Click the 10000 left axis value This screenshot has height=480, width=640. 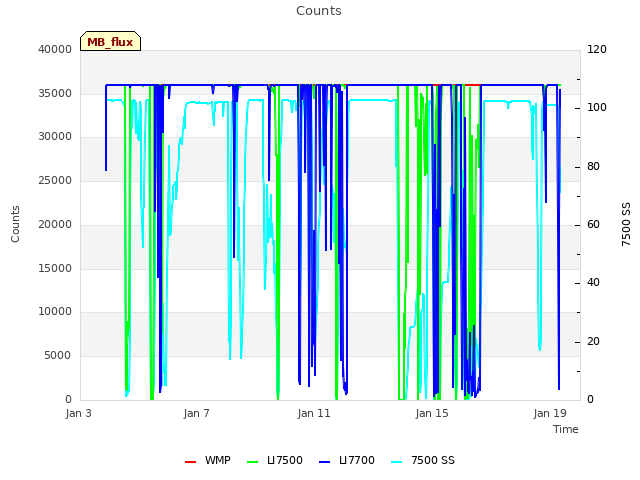55,311
